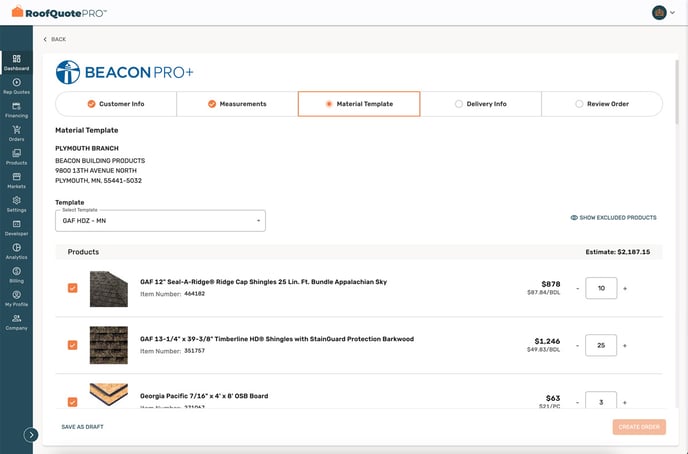Image resolution: width=688 pixels, height=454 pixels.
Task: Open Dashboard from the sidebar
Action: 16,62
